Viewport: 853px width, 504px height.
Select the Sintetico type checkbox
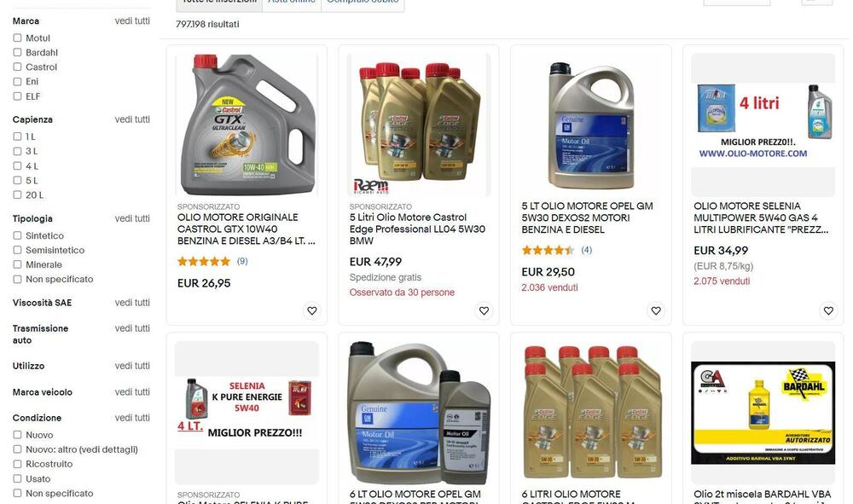click(17, 235)
